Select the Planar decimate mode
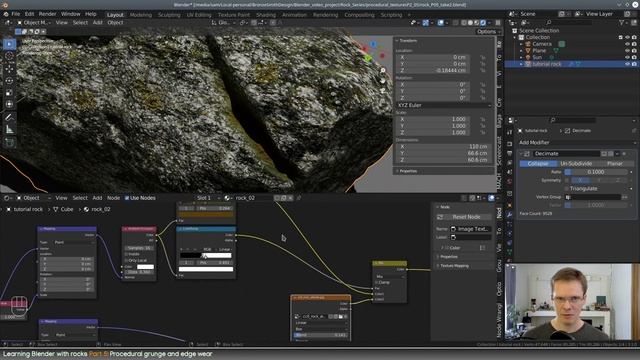Screen dimensions: 640x360 [x=615, y=163]
